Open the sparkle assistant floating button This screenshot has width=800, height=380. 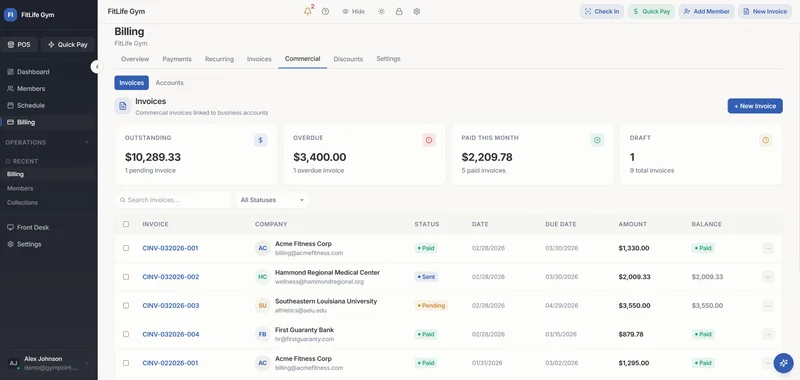coord(783,363)
